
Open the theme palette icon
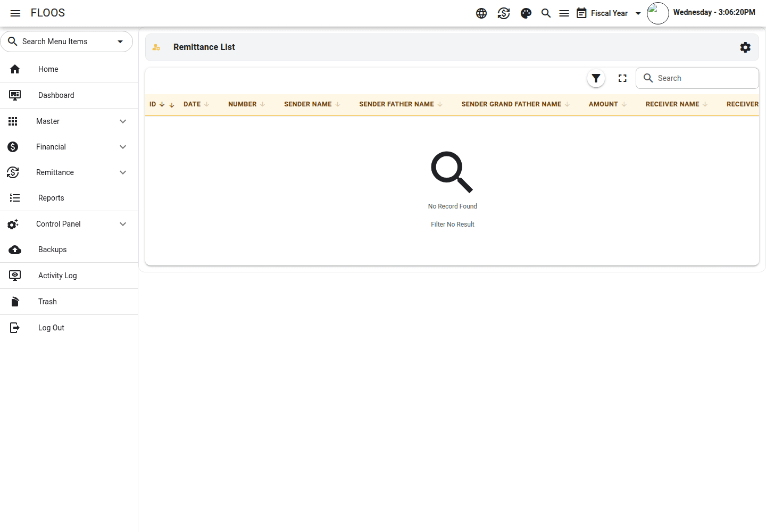click(526, 13)
